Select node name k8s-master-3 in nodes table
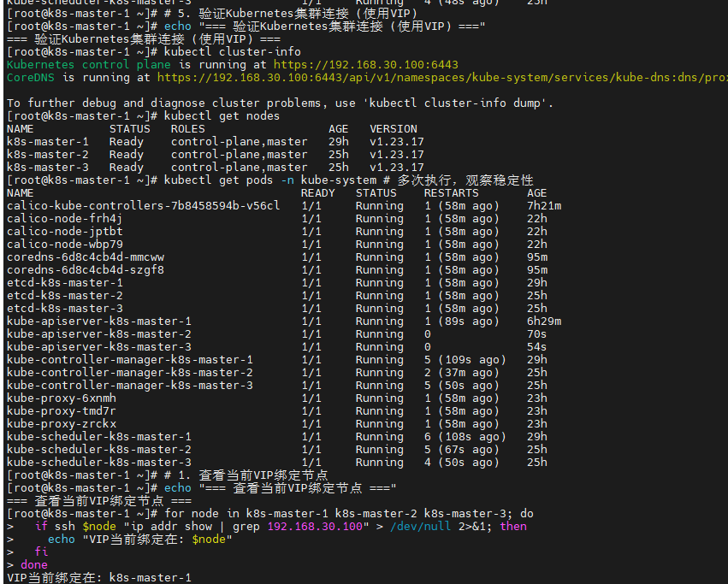Viewport: 728px width, 584px height. tap(48, 167)
